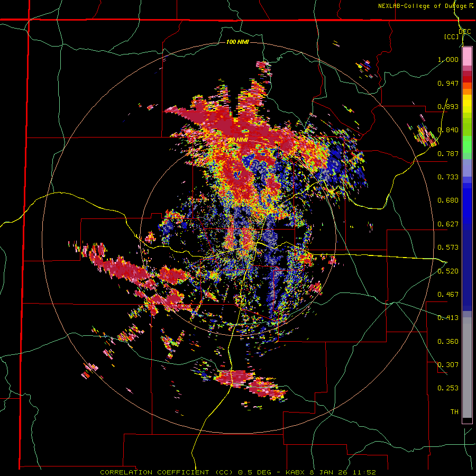This screenshot has width=476, height=476.
Task: Click the 0.467 scale value
Action: 448,295
